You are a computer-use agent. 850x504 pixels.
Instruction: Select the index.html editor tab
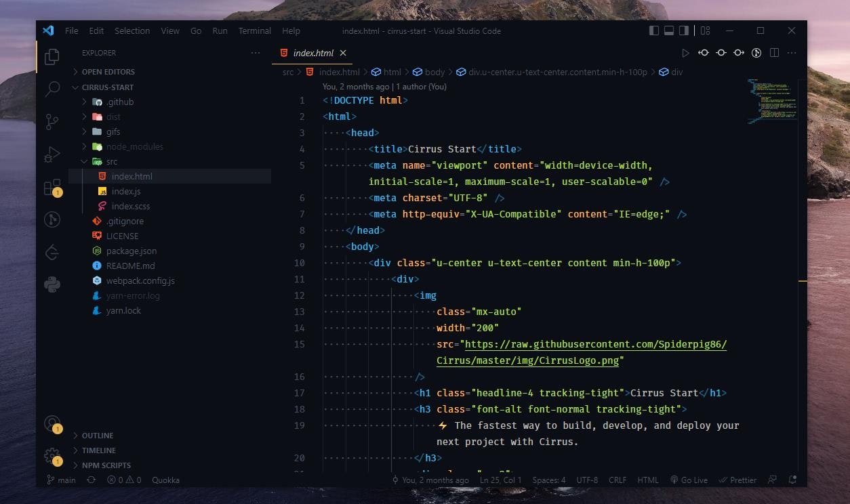[x=313, y=53]
